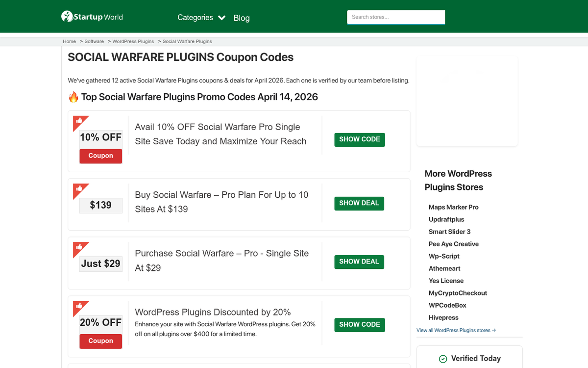Click the green Verified Today checkmark icon
The image size is (588, 368).
pos(443,359)
